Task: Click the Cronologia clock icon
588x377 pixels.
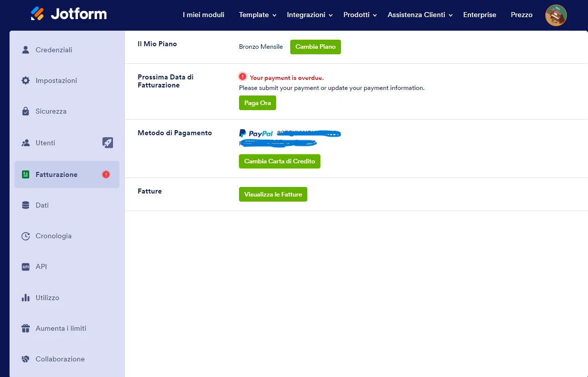Action: 25,236
